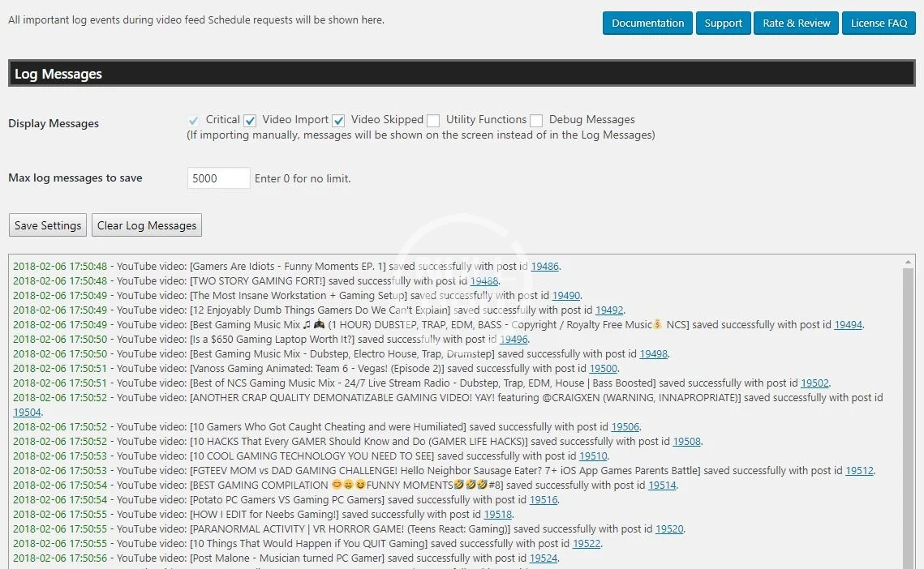Visit post id 19512 link
Image resolution: width=924 pixels, height=569 pixels.
pyautogui.click(x=859, y=471)
